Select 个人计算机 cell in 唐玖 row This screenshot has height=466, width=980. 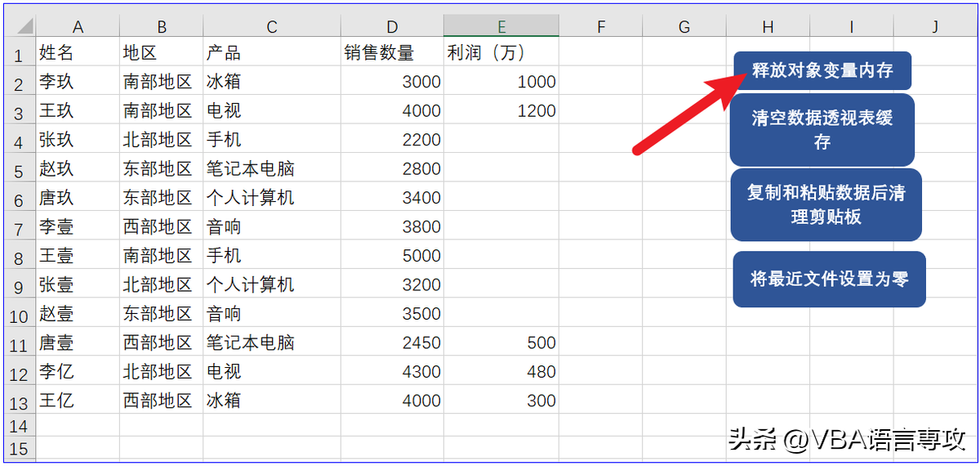coord(272,198)
